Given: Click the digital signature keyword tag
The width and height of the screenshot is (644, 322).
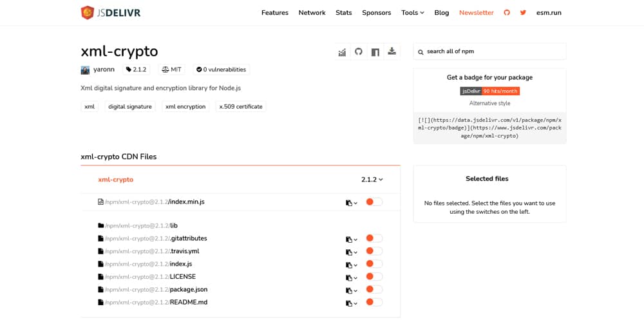Looking at the screenshot, I should 130,107.
